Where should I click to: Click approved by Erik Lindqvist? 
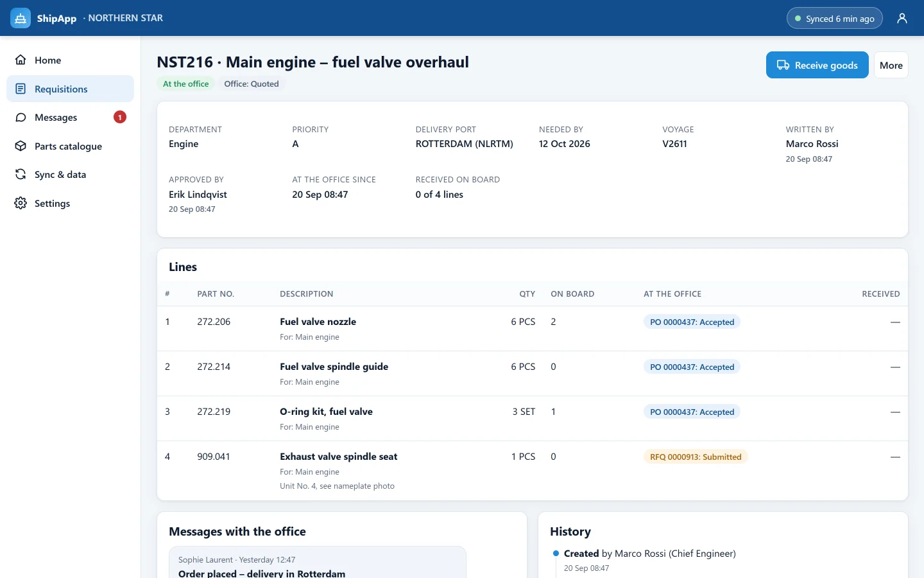coord(198,195)
